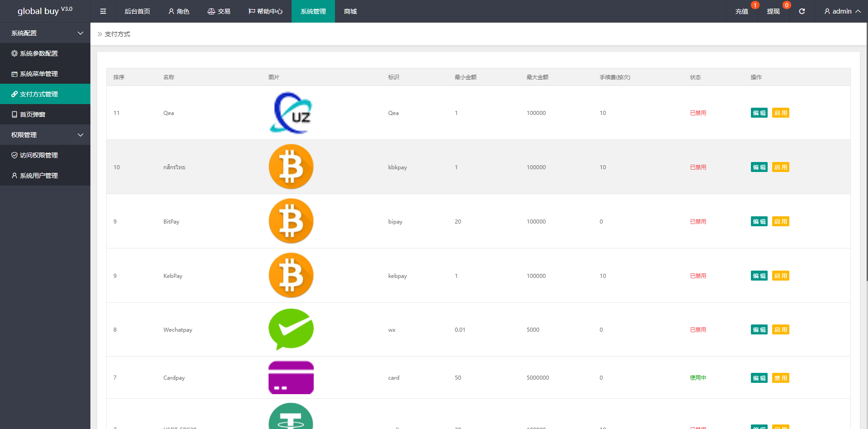Click the 状态 column header
868x429 pixels.
[x=695, y=77]
